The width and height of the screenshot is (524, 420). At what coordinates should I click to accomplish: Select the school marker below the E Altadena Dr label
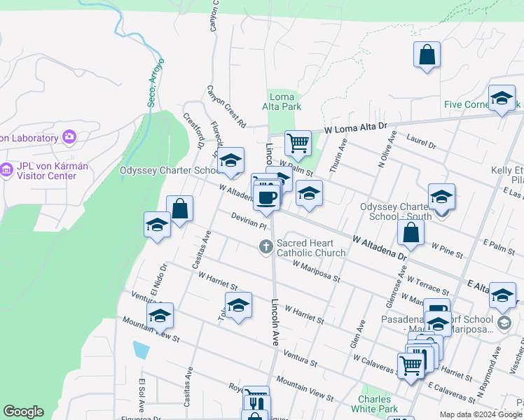pyautogui.click(x=502, y=296)
